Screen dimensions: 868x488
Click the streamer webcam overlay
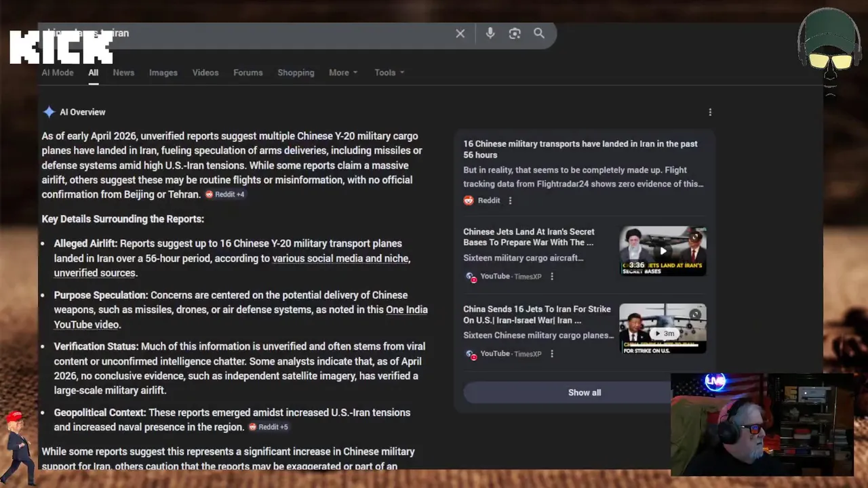coord(762,424)
